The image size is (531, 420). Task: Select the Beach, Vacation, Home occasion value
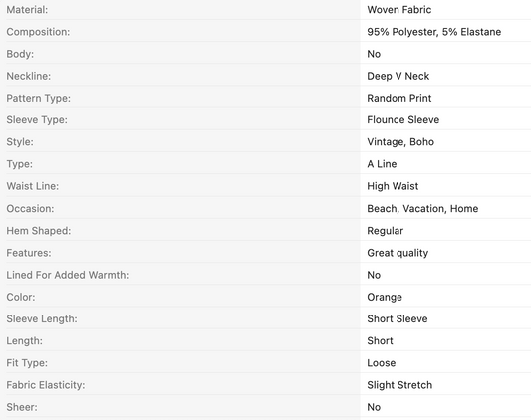pyautogui.click(x=422, y=208)
